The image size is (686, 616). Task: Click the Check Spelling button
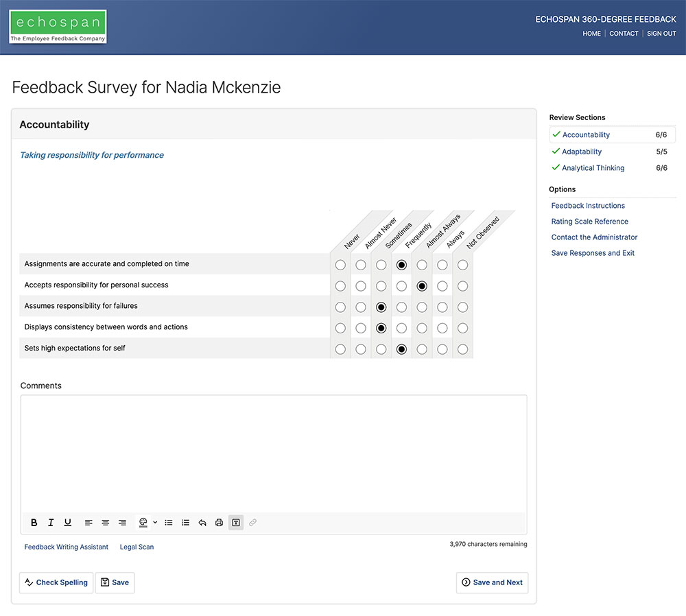[56, 582]
